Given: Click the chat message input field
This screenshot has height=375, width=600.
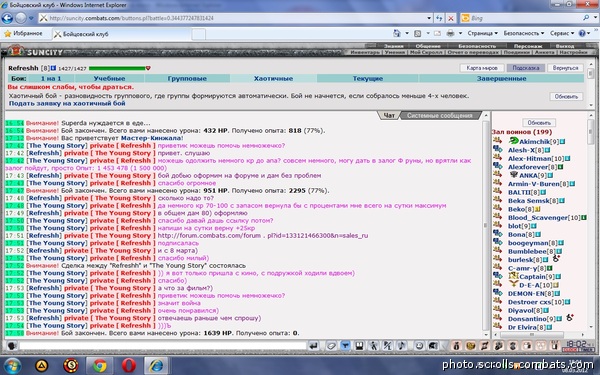Looking at the screenshot, I should [163, 346].
